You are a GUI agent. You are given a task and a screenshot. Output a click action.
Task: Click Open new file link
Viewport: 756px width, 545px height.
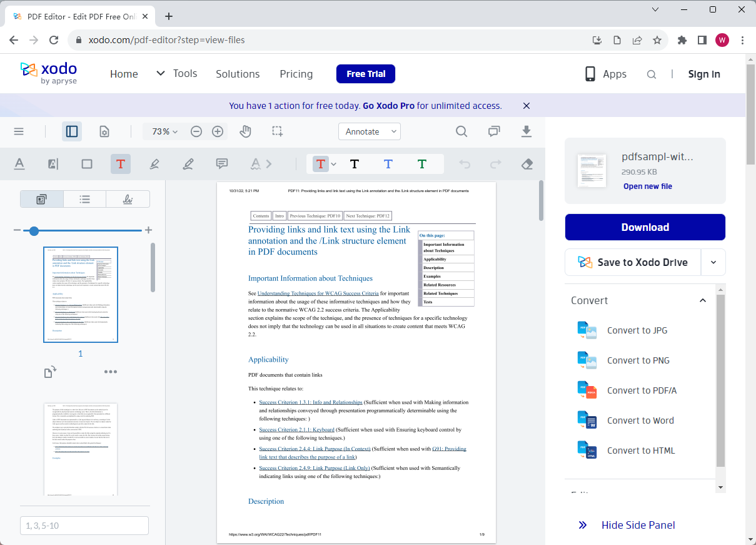pos(648,186)
